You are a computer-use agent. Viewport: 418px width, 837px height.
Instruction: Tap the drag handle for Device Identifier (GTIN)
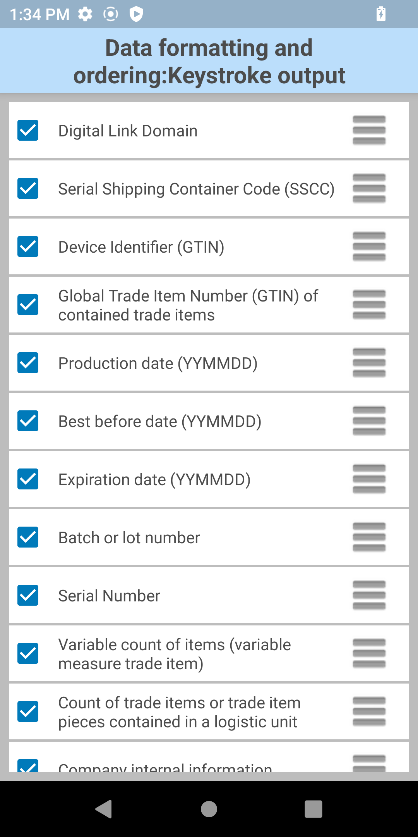pyautogui.click(x=369, y=247)
